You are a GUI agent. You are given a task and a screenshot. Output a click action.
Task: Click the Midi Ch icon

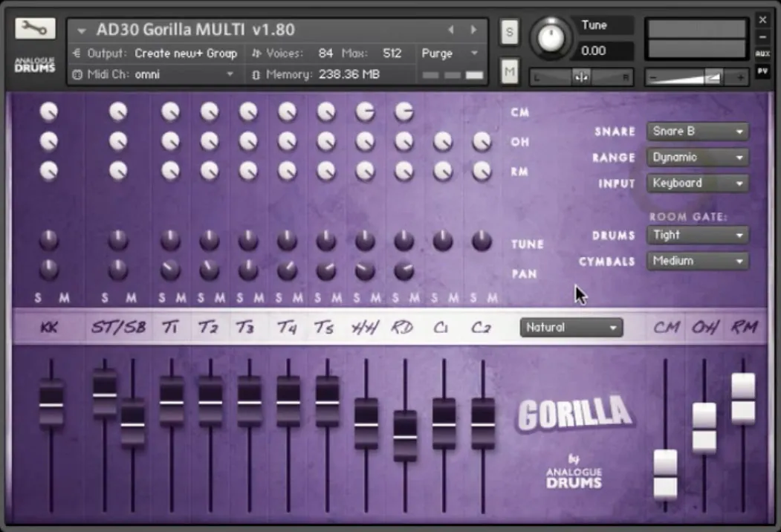[x=77, y=75]
